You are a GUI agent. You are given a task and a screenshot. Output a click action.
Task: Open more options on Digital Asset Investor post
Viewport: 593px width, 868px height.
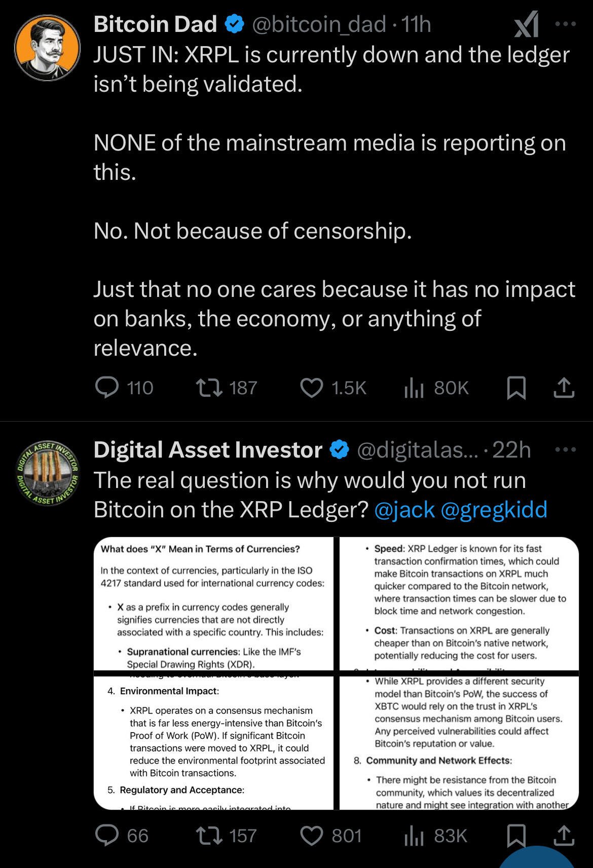(566, 449)
